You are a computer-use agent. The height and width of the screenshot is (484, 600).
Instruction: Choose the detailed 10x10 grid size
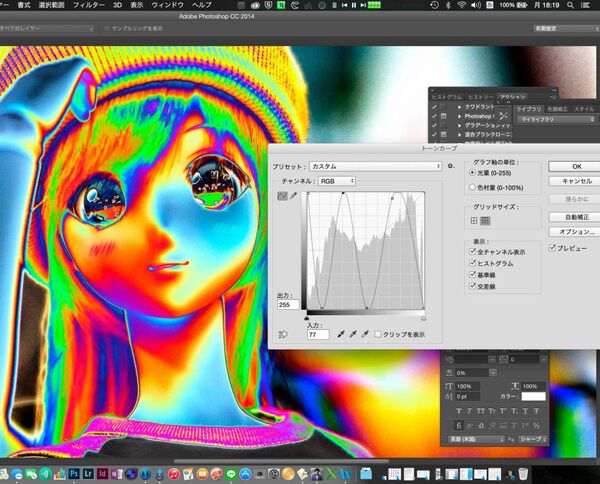coord(485,221)
